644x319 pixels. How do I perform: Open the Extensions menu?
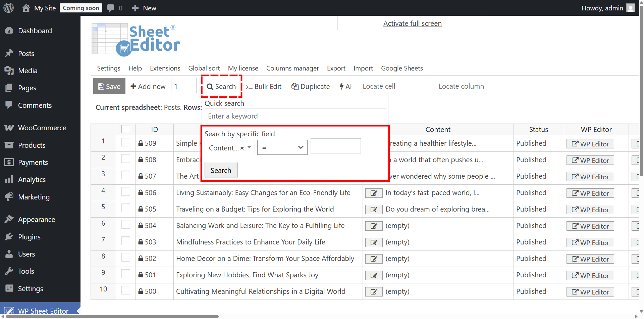[165, 68]
